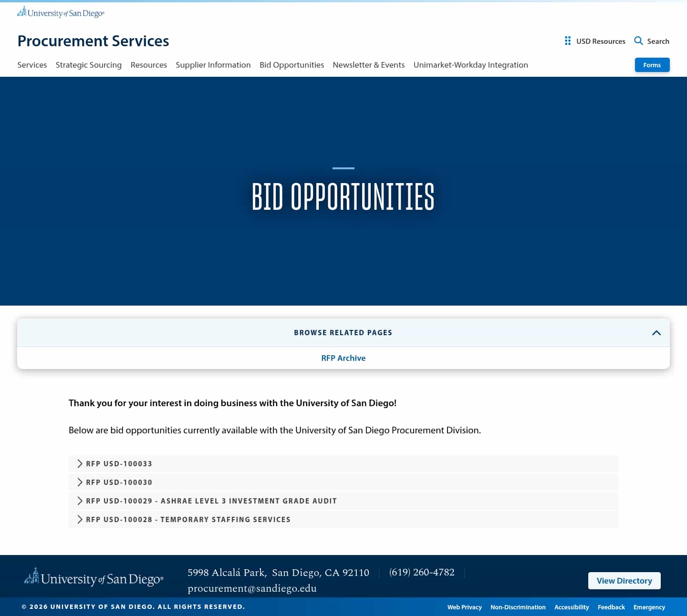Click the 'Thank you for your interest' line
Screen dimensions: 687x616
232,403
